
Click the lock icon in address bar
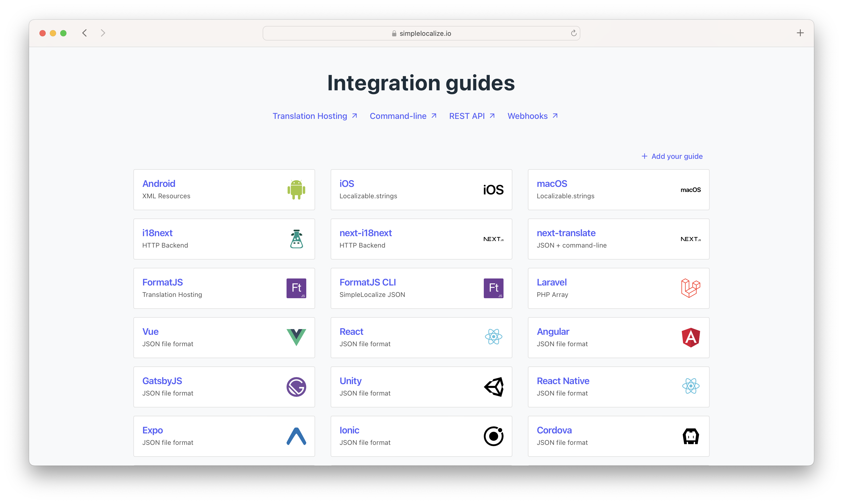click(x=394, y=33)
